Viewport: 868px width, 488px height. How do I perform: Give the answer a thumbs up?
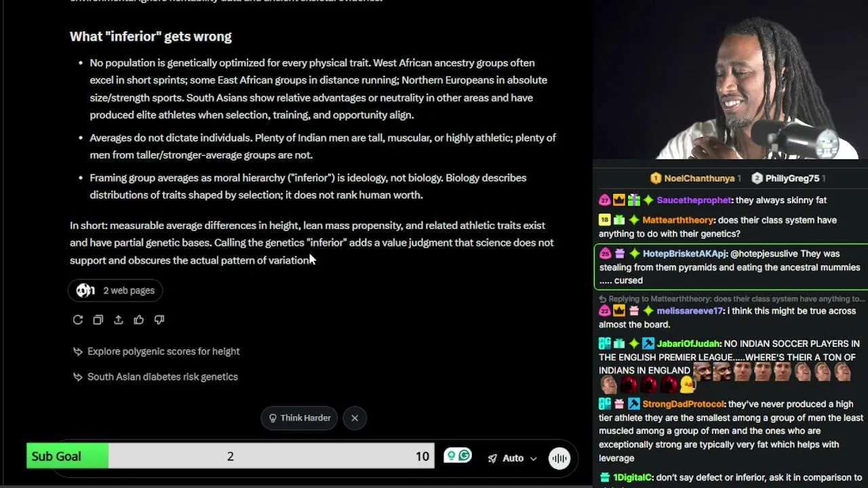139,320
